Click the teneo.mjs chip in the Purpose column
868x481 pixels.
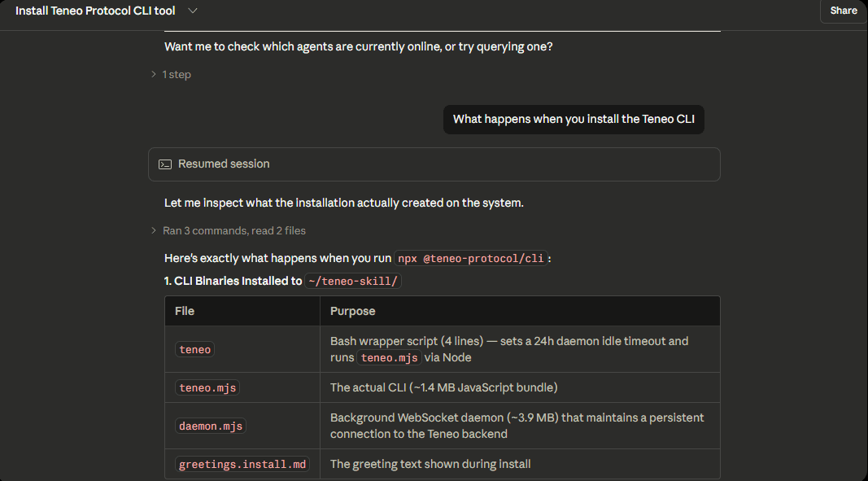[x=390, y=356]
